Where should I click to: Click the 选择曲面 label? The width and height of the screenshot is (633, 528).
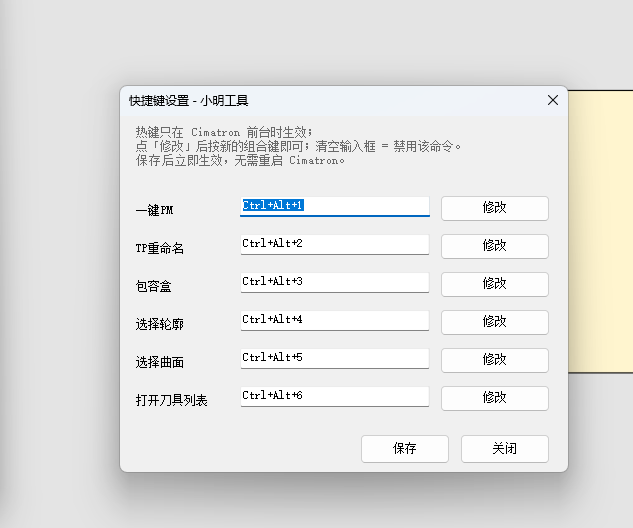tap(160, 362)
